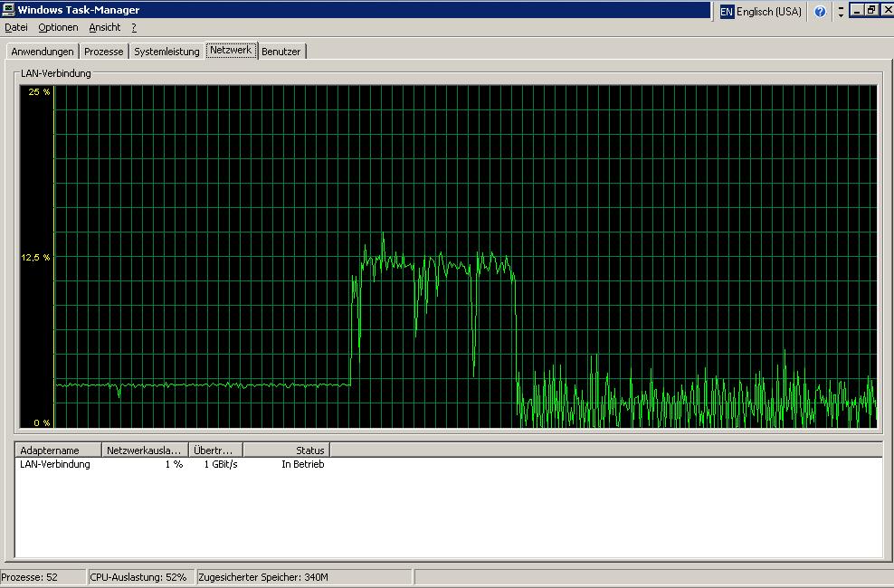Open the Ansicht menu

[x=104, y=28]
